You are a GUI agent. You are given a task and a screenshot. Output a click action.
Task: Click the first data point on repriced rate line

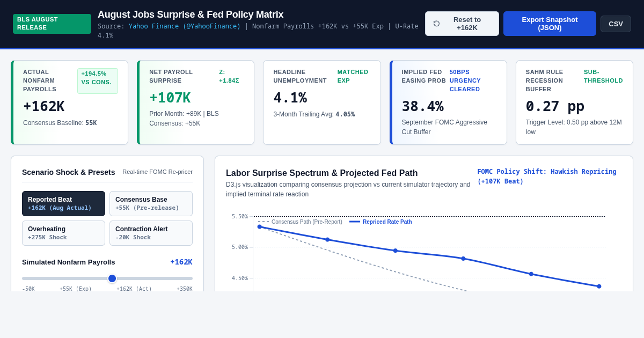(x=260, y=227)
